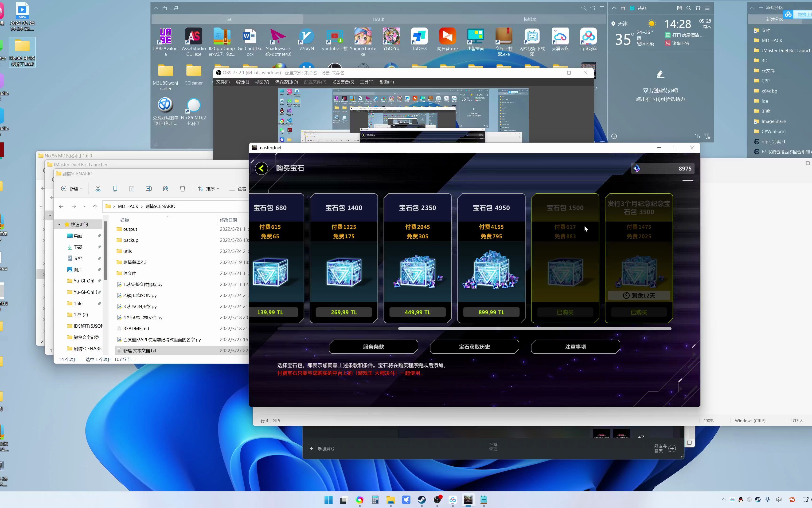Open search in the 待办 widget
The image size is (812, 508).
pyautogui.click(x=689, y=8)
